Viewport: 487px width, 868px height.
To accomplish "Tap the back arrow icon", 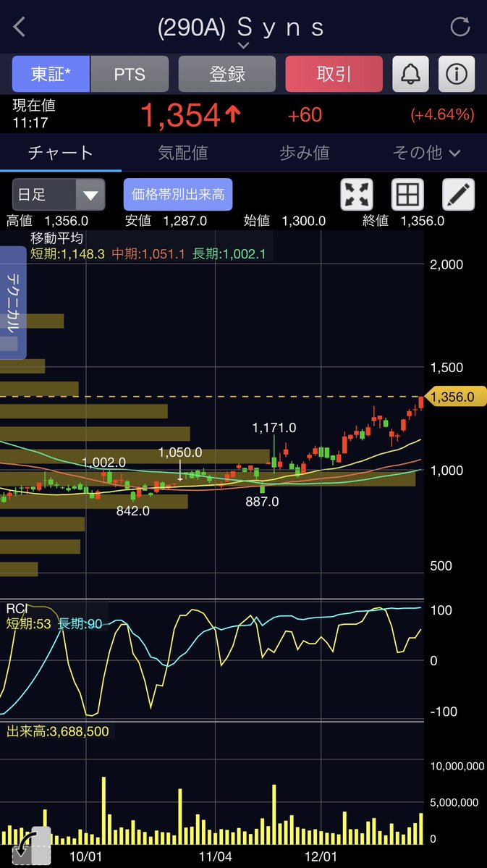I will point(20,27).
